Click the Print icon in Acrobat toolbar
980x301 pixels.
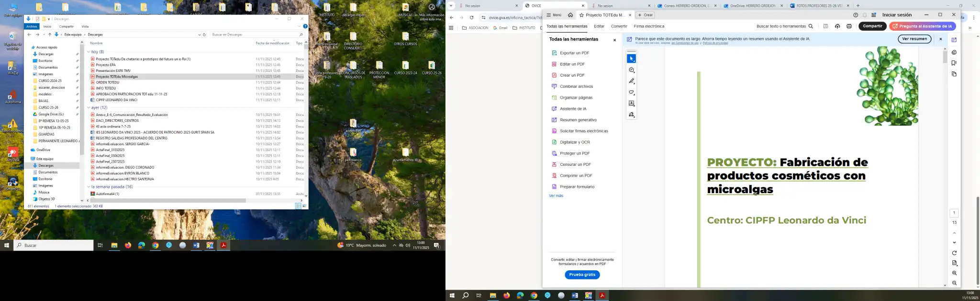pyautogui.click(x=849, y=26)
